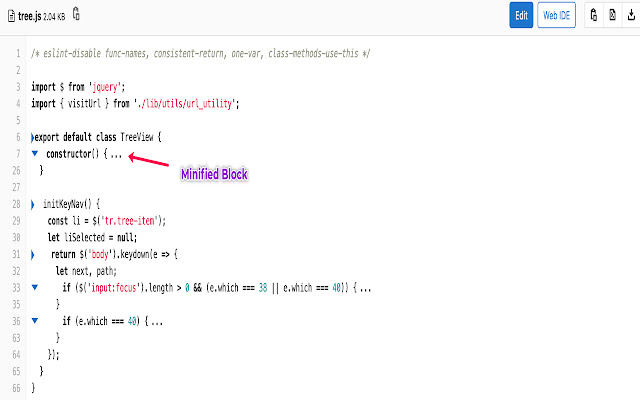The width and height of the screenshot is (640, 400).
Task: Click the Edit button
Action: point(521,15)
